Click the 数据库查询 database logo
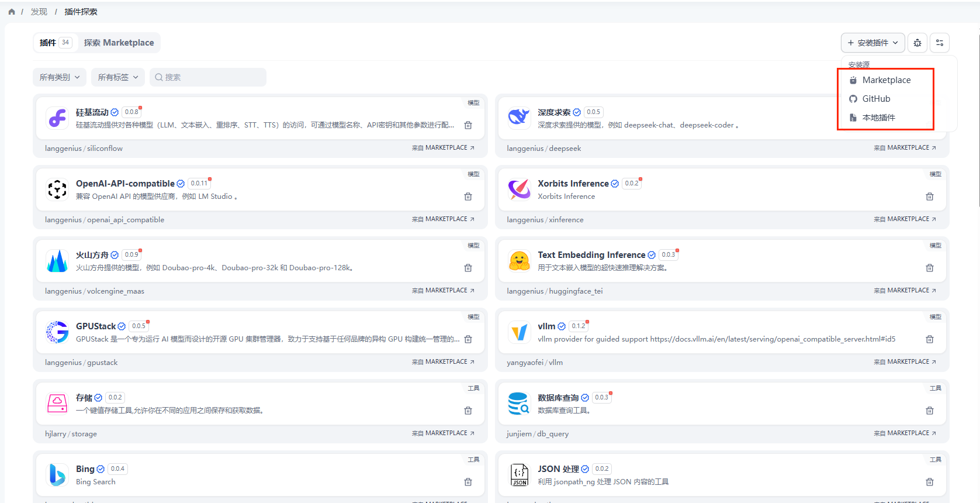The width and height of the screenshot is (980, 503). pos(519,404)
